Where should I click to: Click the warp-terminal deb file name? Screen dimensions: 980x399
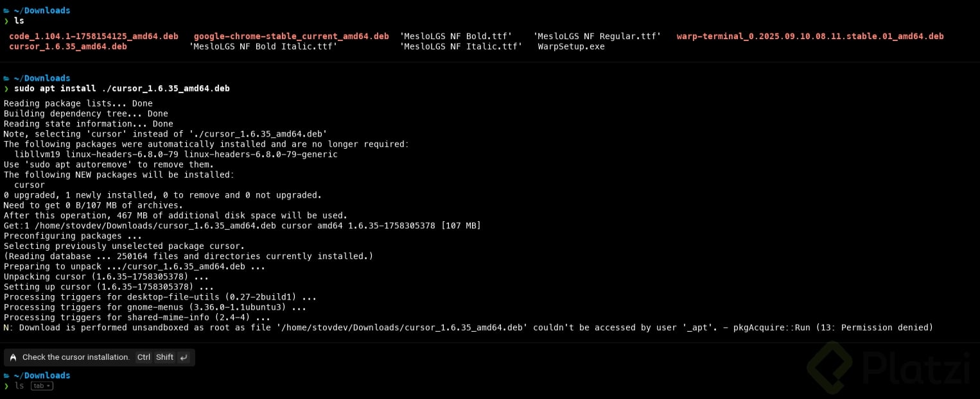coord(810,37)
